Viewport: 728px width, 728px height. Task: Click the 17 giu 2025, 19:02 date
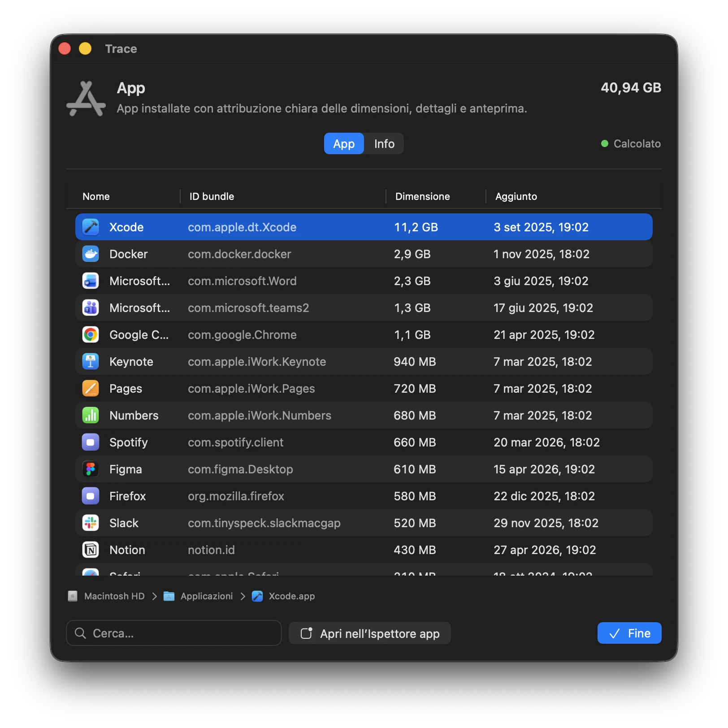[x=543, y=308]
